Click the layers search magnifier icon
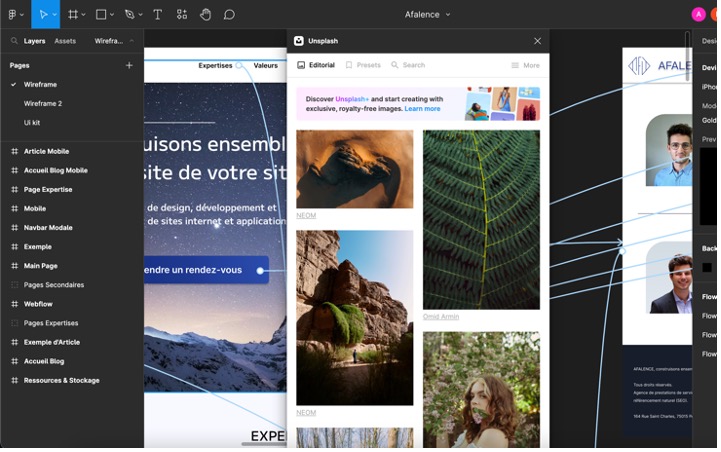This screenshot has height=452, width=721. [x=14, y=41]
